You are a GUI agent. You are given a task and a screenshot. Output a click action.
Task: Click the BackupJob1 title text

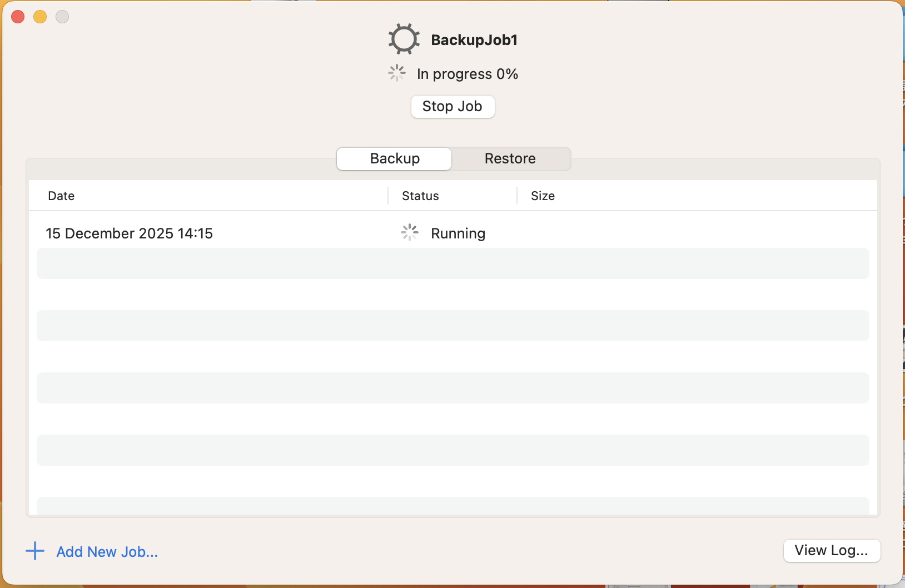click(x=474, y=40)
